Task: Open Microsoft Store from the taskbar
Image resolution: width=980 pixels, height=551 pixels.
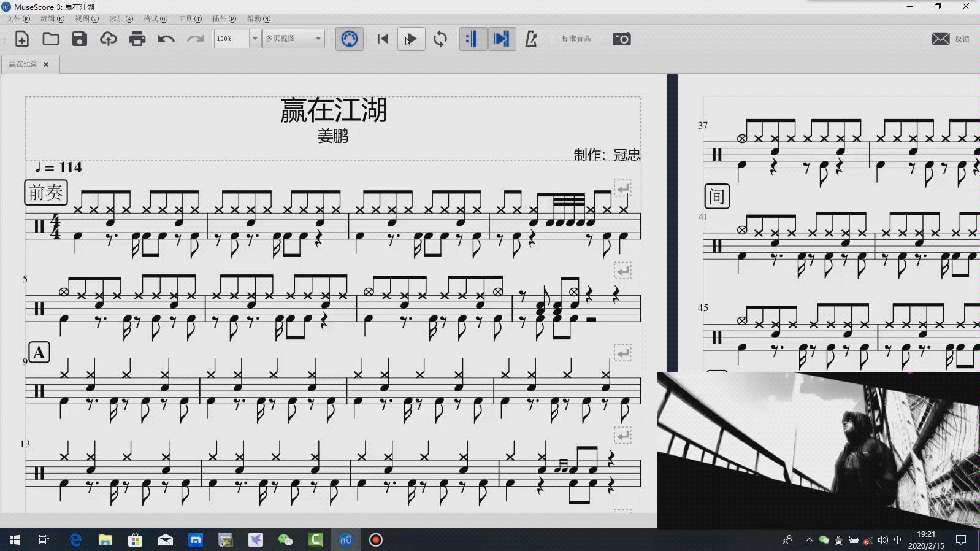Action: (135, 540)
